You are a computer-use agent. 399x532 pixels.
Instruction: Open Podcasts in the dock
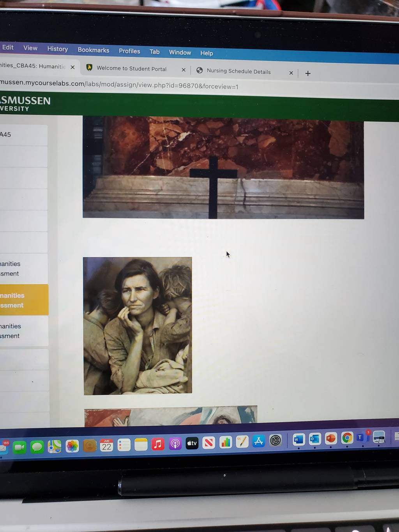tap(175, 444)
